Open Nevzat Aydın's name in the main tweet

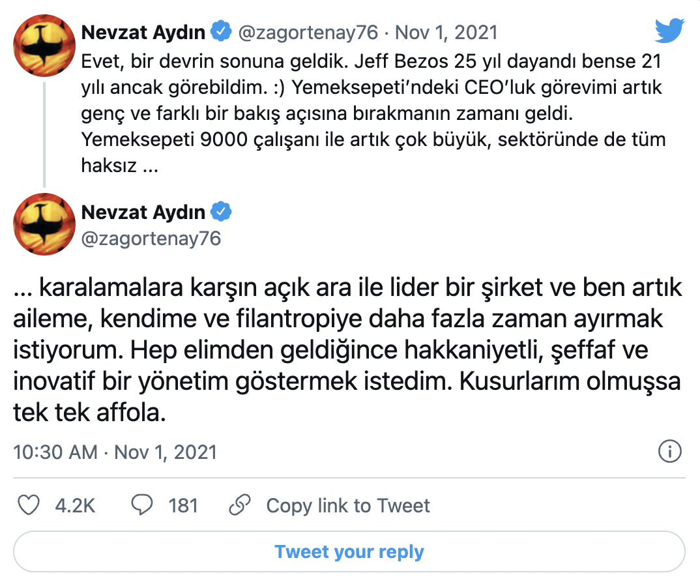[x=143, y=212]
